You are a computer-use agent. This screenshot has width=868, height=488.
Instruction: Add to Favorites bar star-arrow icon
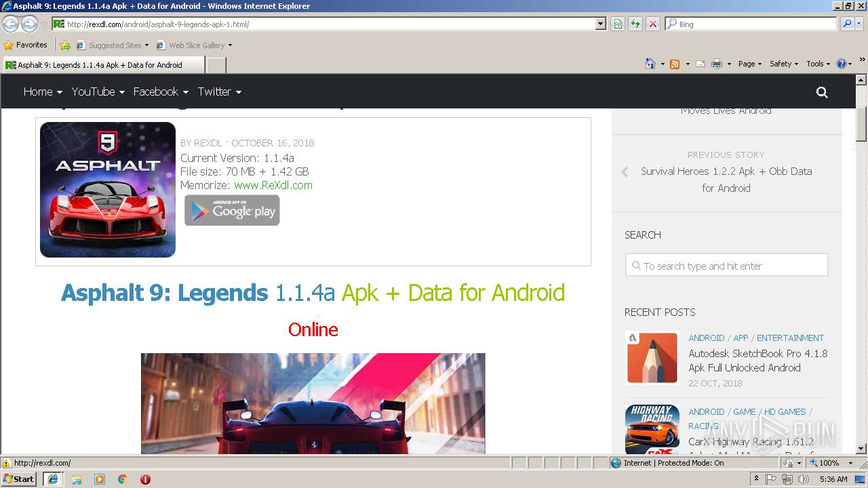point(65,45)
